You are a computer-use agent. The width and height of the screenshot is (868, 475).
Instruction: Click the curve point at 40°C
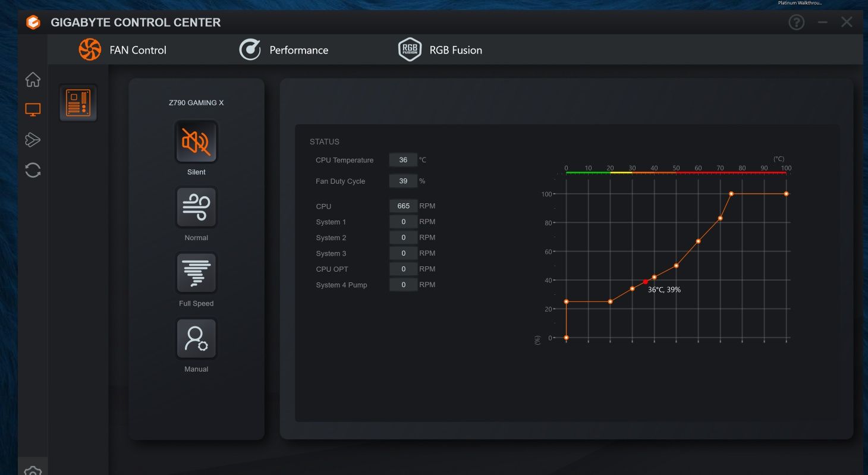pos(654,277)
